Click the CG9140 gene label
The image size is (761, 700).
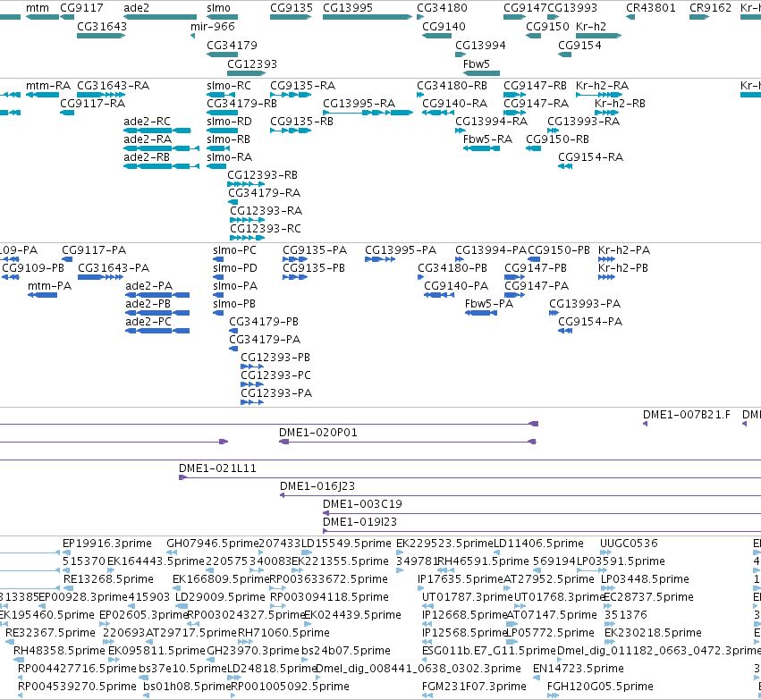444,27
